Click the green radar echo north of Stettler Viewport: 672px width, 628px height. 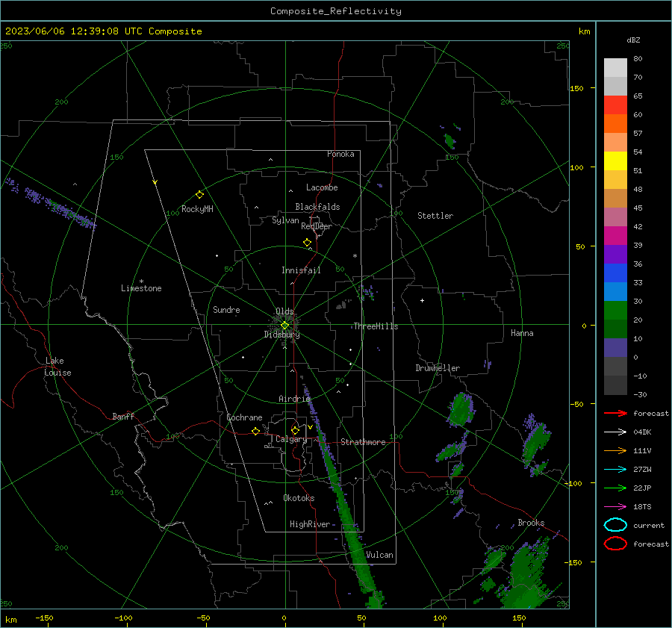click(449, 140)
